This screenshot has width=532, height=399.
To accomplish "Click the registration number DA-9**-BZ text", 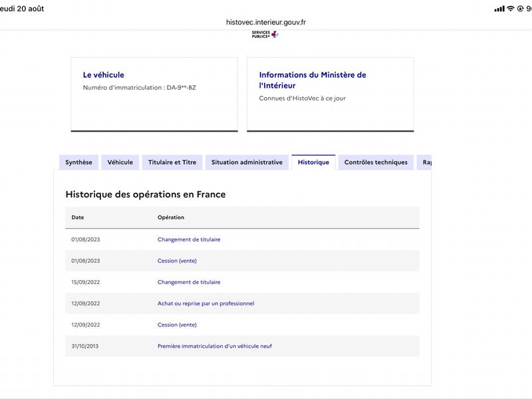I will tap(181, 88).
